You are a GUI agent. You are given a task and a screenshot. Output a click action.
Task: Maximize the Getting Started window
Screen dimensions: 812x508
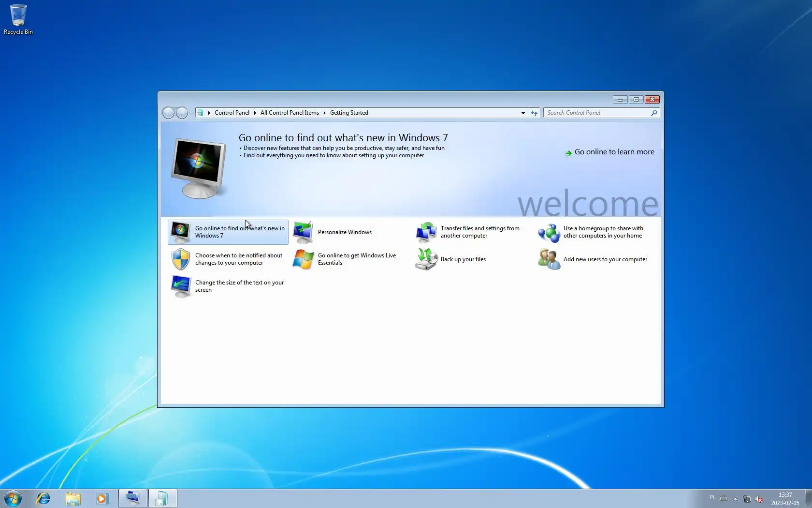pyautogui.click(x=636, y=100)
